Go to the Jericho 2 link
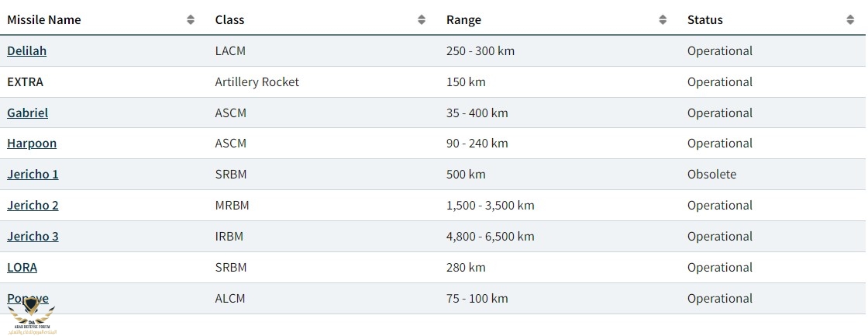 click(33, 206)
